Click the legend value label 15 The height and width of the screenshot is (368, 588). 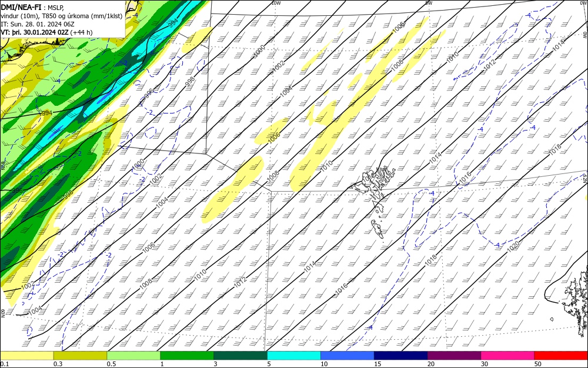pos(377,364)
